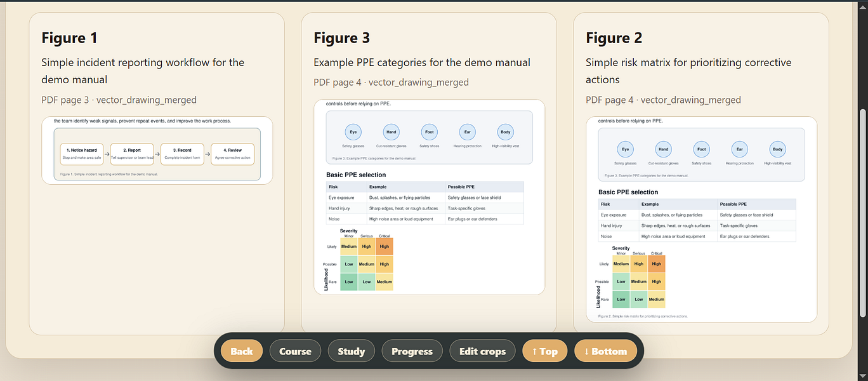Click the "Example PPE categories" card description

[422, 62]
